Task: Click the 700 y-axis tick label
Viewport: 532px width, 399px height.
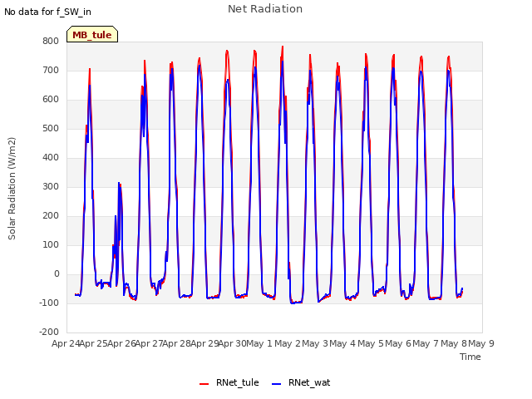Action: [x=51, y=71]
